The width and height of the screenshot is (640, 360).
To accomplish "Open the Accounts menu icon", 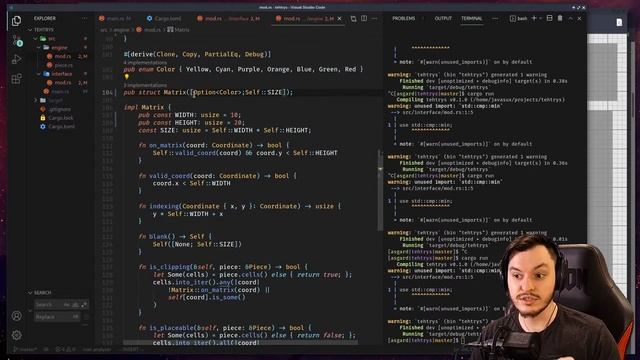I will (x=16, y=316).
